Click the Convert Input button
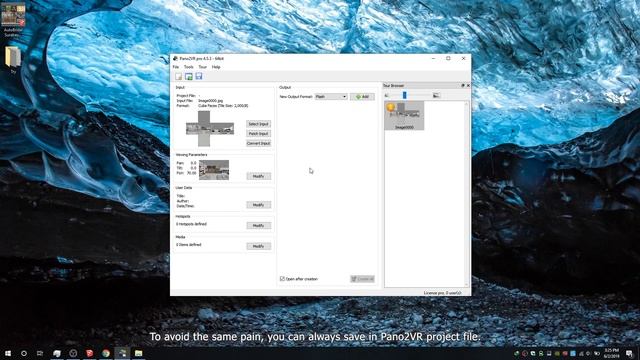Viewport: 640px width, 360px height. (258, 143)
